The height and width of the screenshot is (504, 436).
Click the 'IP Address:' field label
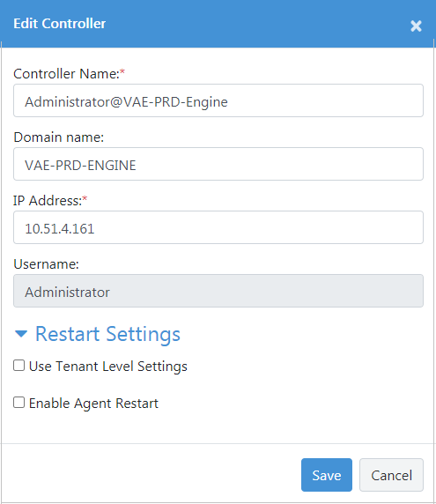click(x=48, y=201)
